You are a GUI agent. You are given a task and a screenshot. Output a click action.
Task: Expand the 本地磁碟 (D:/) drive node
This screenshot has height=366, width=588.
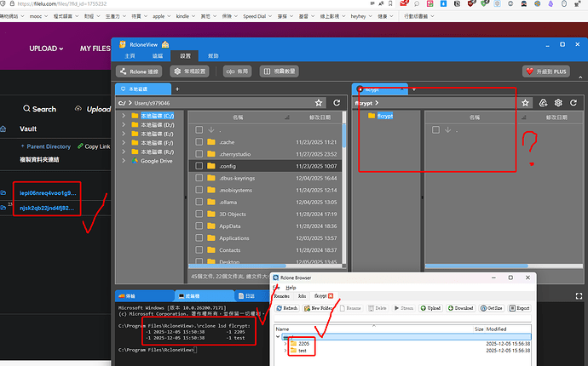click(x=124, y=123)
